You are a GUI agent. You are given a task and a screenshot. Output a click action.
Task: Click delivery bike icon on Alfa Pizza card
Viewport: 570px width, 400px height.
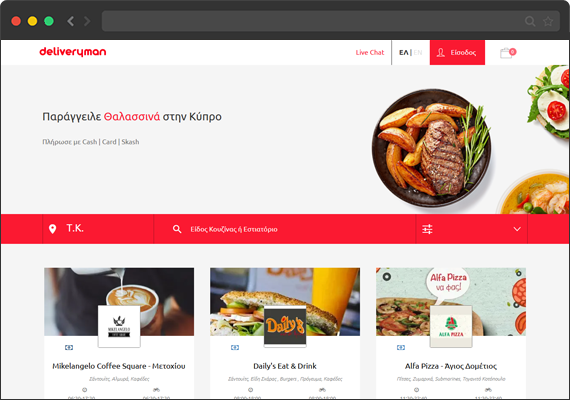click(x=488, y=390)
